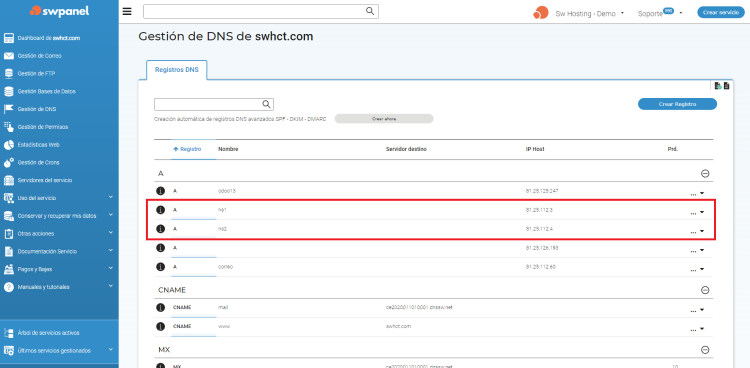Click the Servidores del servicio icon
Screen dimensions: 750x368
[9, 180]
